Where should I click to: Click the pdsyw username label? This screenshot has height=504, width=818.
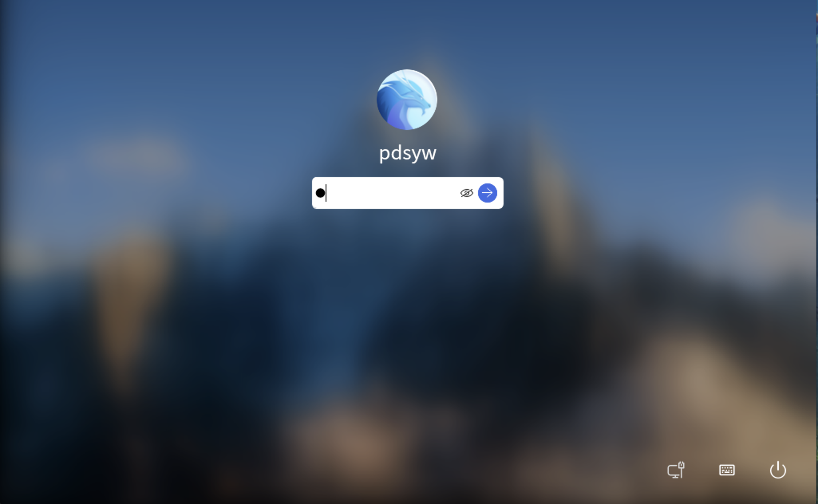coord(407,152)
